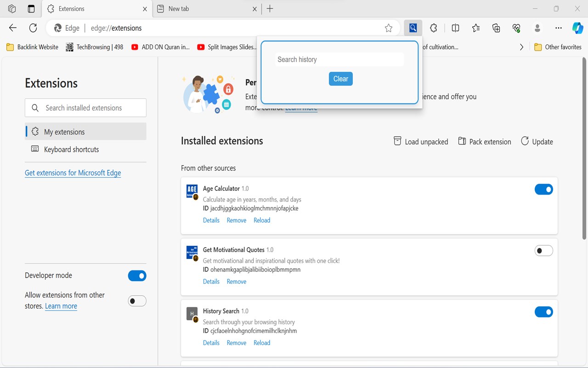This screenshot has height=368, width=588.
Task: Turn off Developer mode
Action: click(137, 276)
